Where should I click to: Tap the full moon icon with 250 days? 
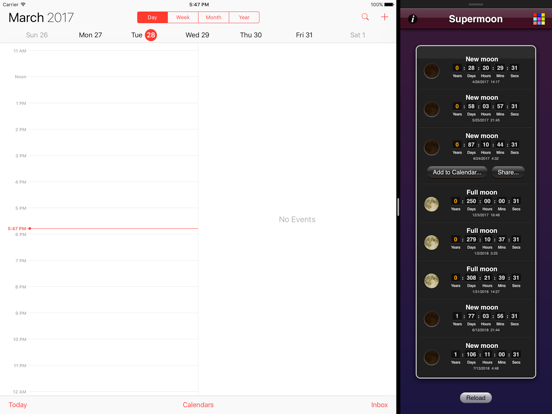431,204
